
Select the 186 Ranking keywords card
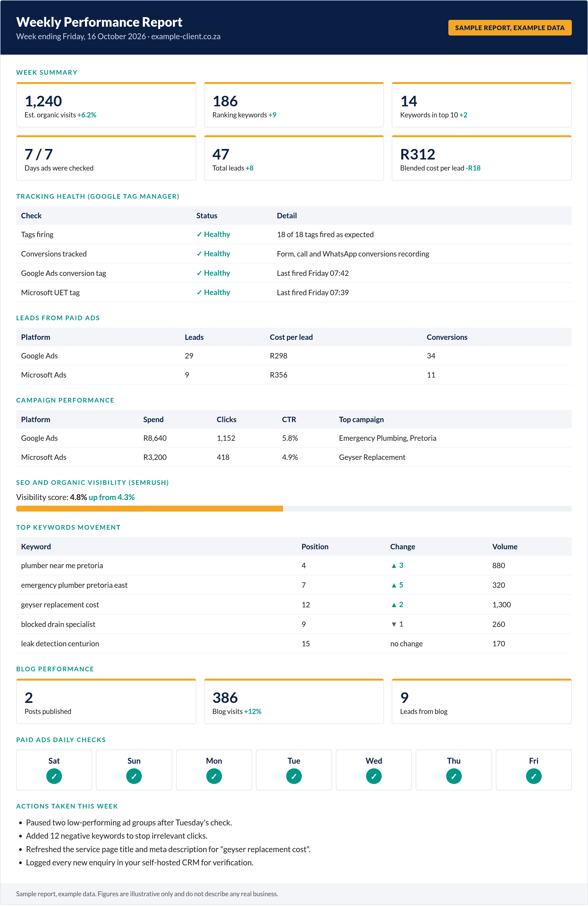[x=294, y=105]
